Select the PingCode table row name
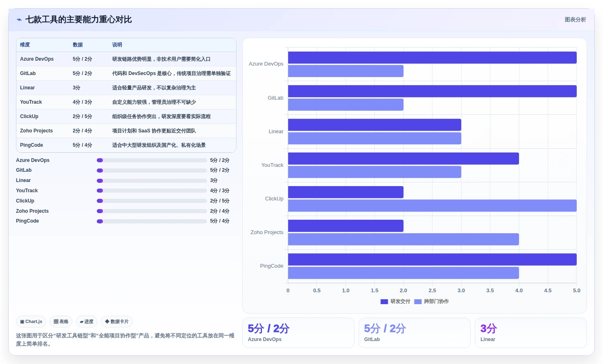Screen dimensions: 603x364 tap(32, 145)
